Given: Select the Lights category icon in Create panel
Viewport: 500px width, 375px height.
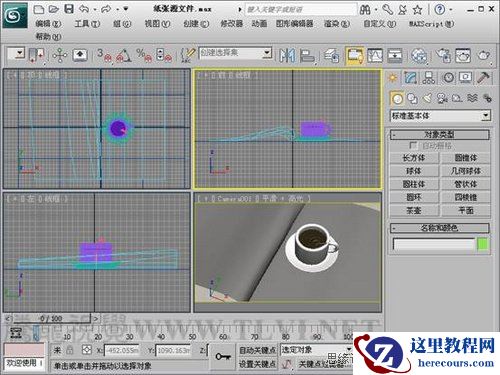Looking at the screenshot, I should click(427, 98).
